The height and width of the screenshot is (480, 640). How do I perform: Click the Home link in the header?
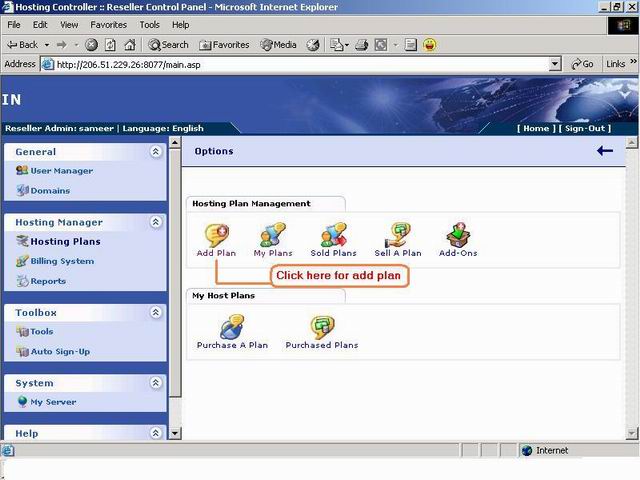pos(536,128)
